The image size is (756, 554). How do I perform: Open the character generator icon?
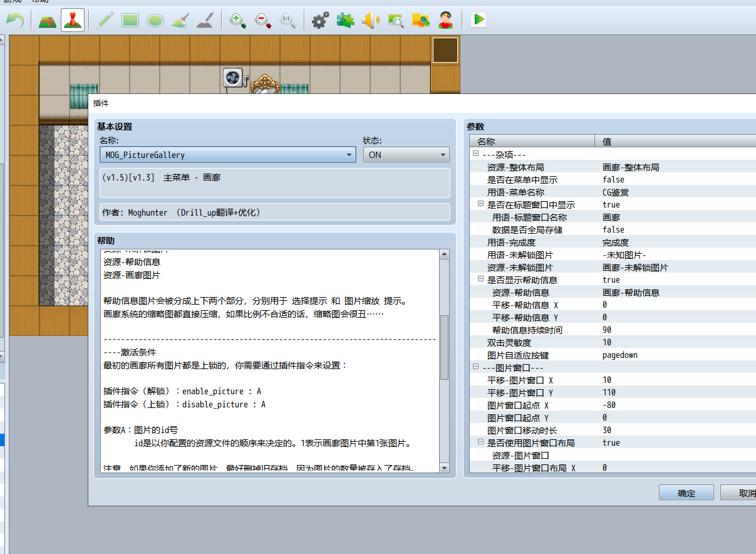pos(445,20)
